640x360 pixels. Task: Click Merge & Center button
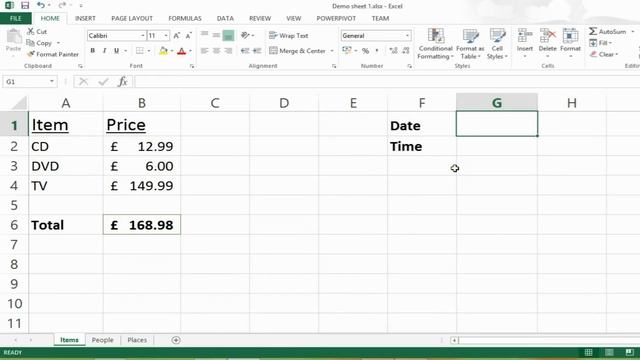(x=298, y=51)
